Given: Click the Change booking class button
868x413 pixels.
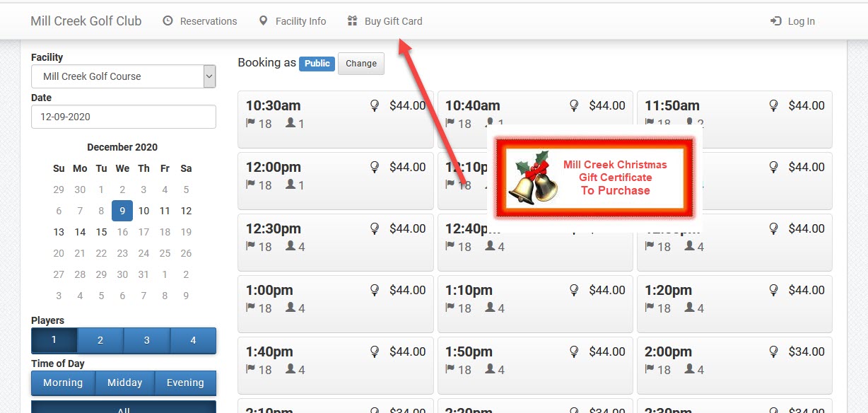Looking at the screenshot, I should [x=361, y=64].
